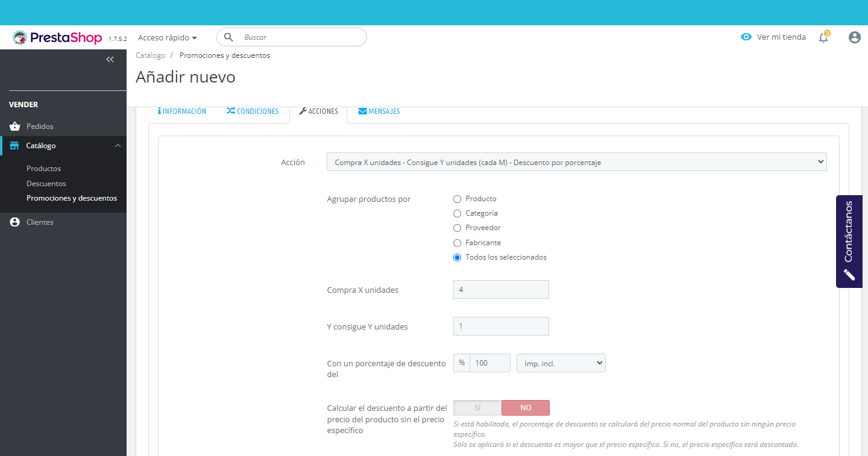Open the Imp. incl. tax dropdown
Image resolution: width=868 pixels, height=456 pixels.
click(x=561, y=363)
